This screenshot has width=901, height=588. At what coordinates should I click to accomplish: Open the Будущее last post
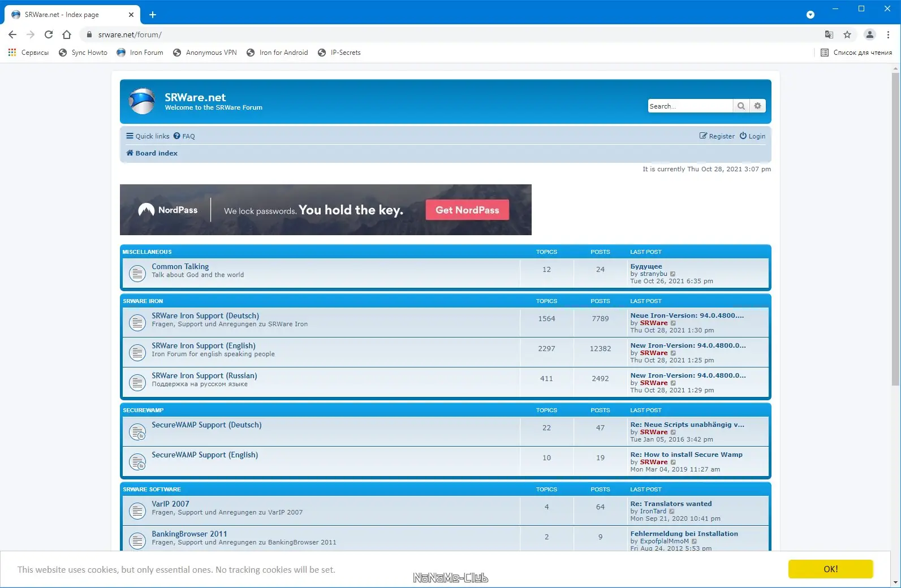pos(646,266)
